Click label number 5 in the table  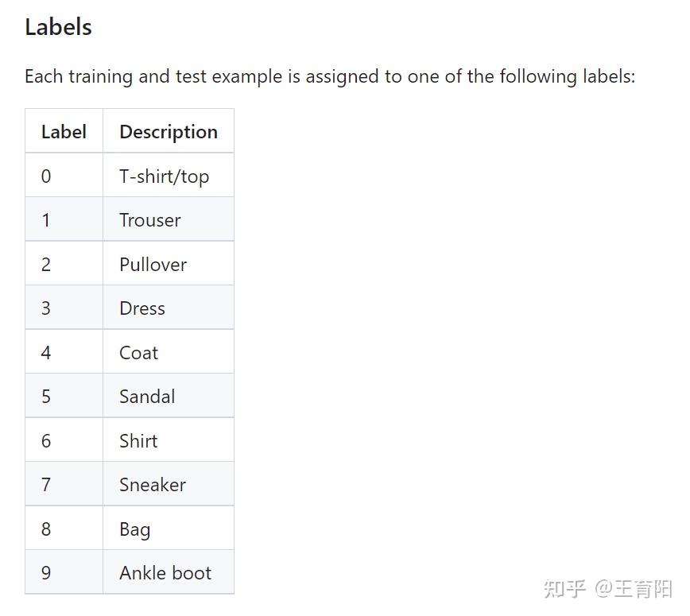click(x=46, y=397)
